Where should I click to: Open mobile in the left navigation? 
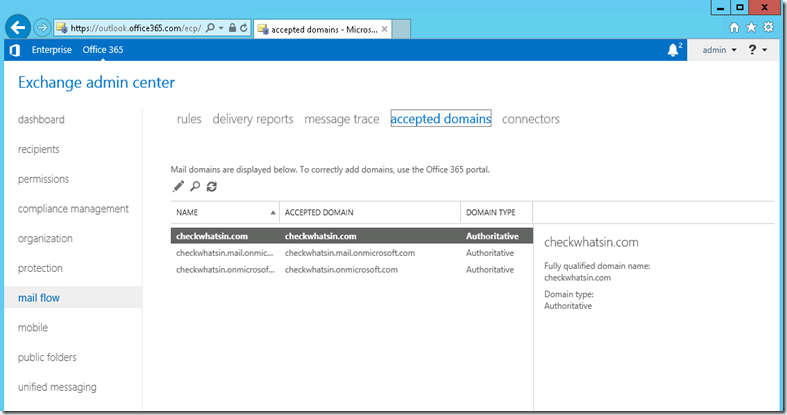pyautogui.click(x=33, y=327)
